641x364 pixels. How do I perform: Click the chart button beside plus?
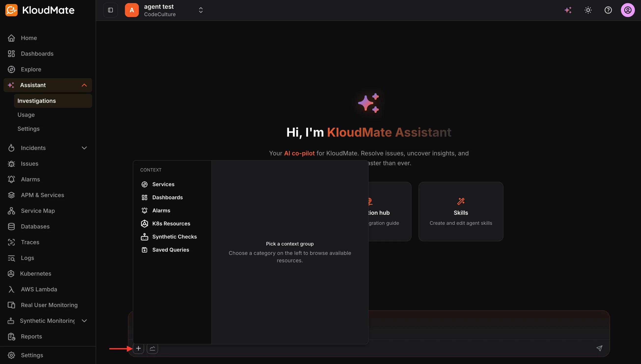[152, 348]
